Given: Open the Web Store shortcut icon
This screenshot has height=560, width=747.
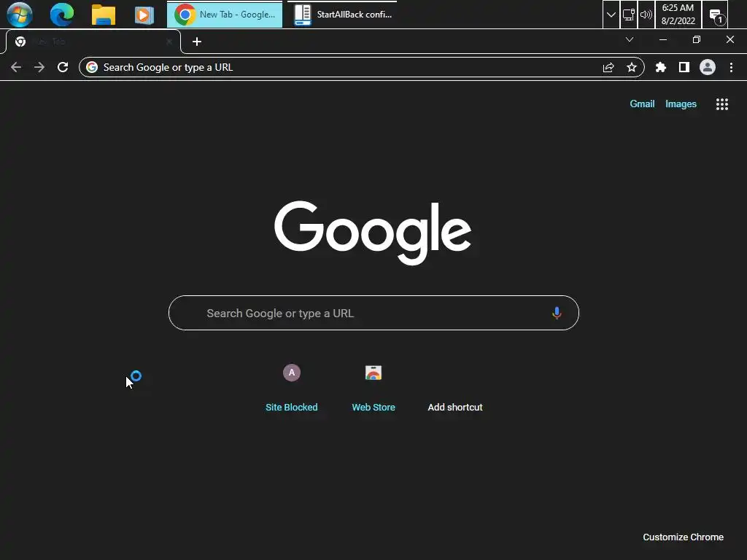Looking at the screenshot, I should (373, 373).
